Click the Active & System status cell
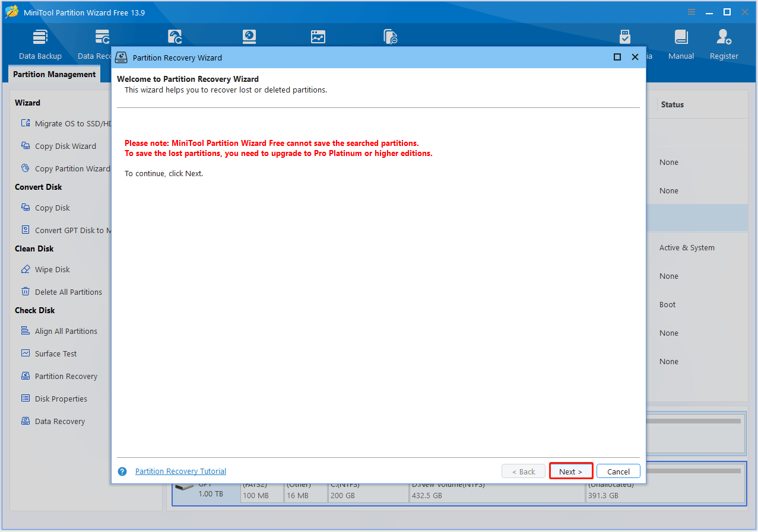Viewport: 758px width, 532px height. click(687, 248)
